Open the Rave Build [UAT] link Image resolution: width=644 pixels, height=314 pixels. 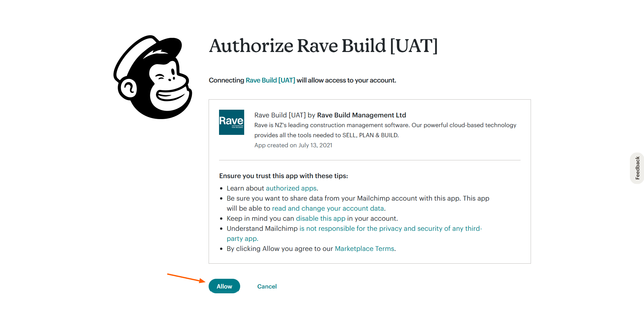(270, 80)
